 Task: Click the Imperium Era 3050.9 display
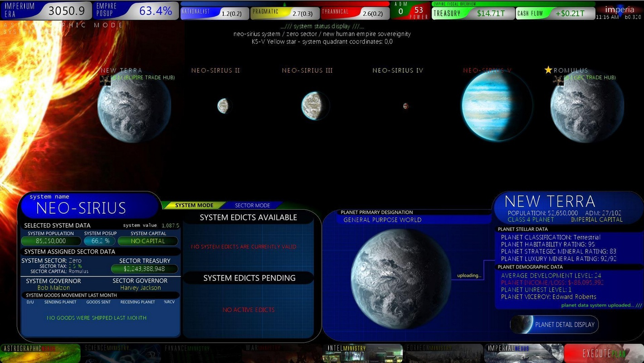[46, 10]
